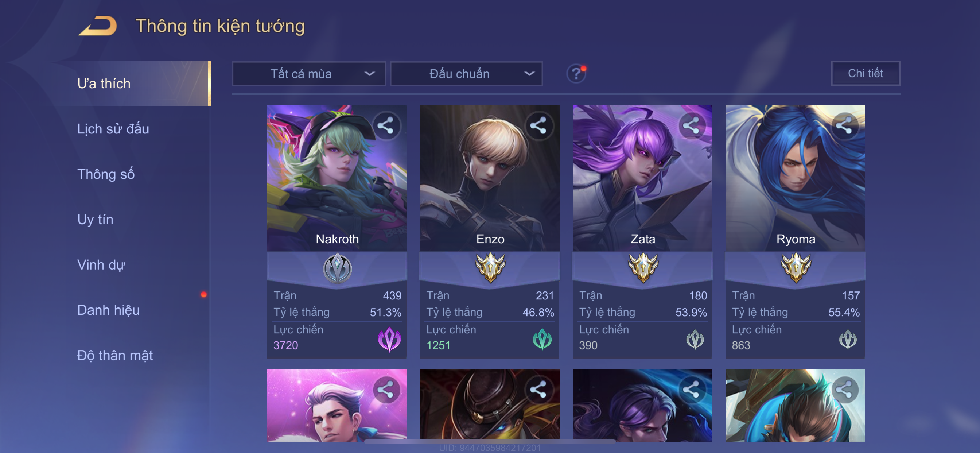
Task: Open the Zata hero portrait
Action: pos(642,178)
